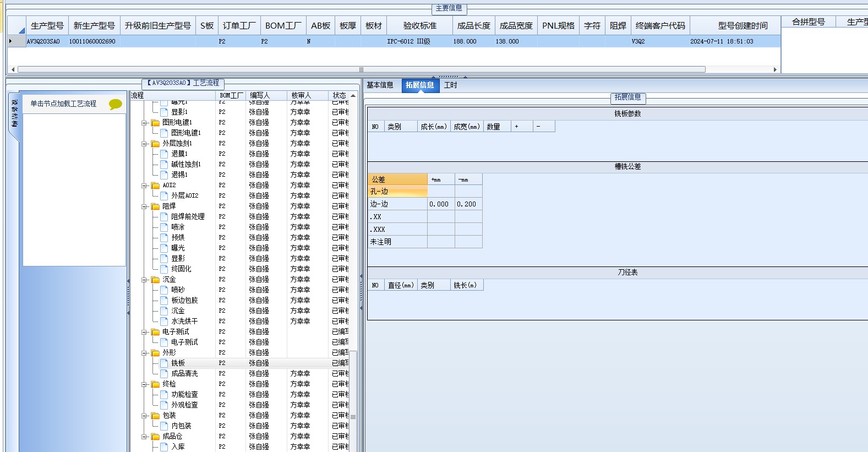Sort by the 生产型号 column header
This screenshot has width=868, height=452.
47,26
